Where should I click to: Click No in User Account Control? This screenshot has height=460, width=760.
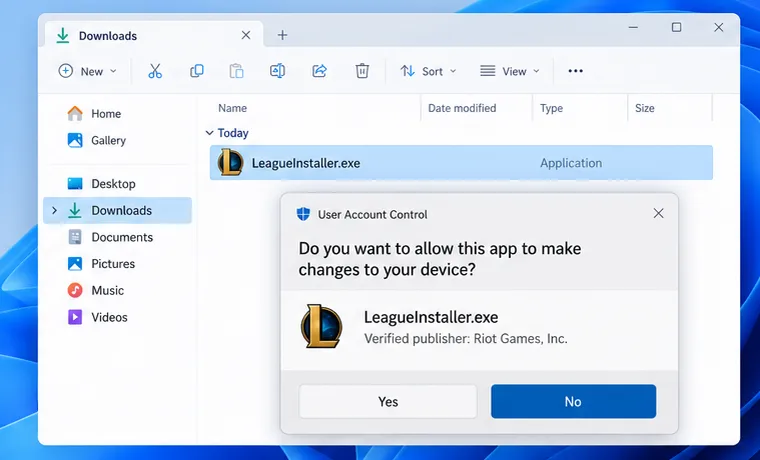(573, 401)
